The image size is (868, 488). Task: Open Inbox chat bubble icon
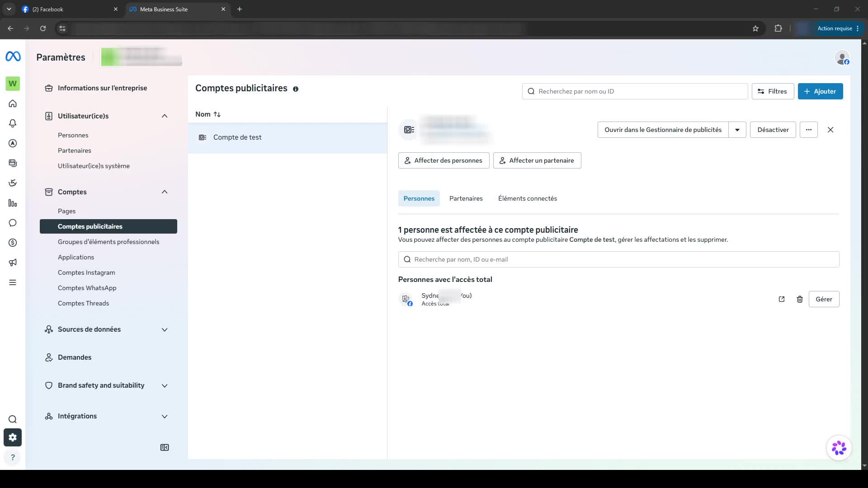[13, 223]
